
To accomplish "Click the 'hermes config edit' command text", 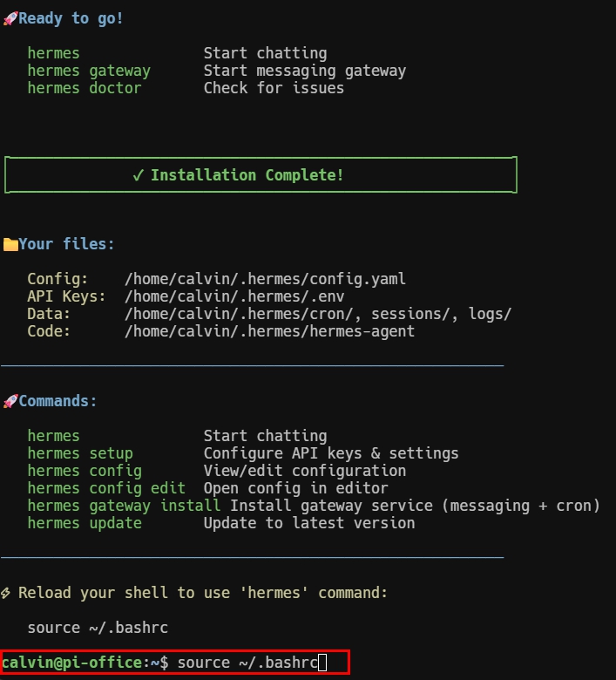I will point(106,488).
